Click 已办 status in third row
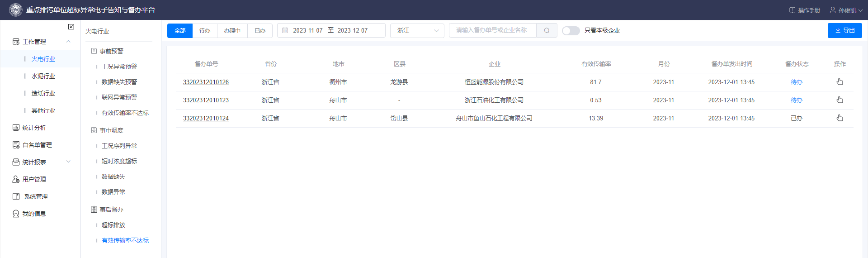The width and height of the screenshot is (868, 258). pyautogui.click(x=797, y=118)
